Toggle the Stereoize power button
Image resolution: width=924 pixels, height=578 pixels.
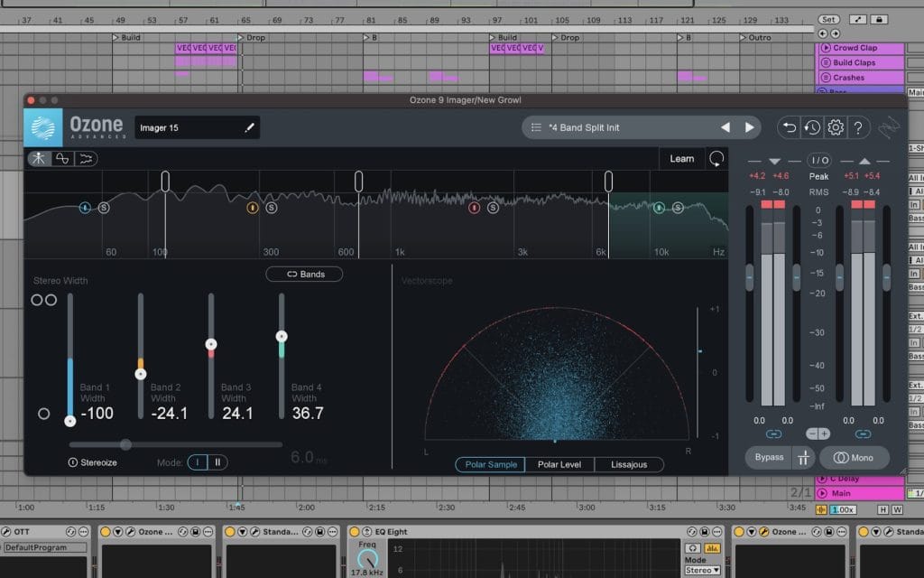pos(73,462)
